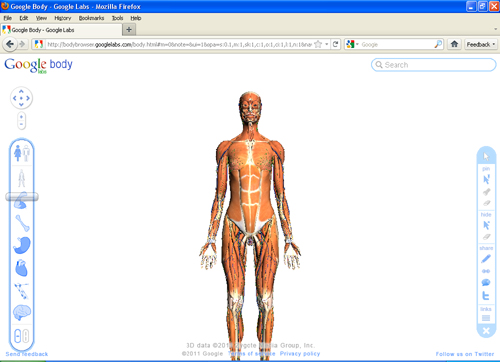Select the nervous system brain icon
The width and height of the screenshot is (500, 362).
pos(22,313)
